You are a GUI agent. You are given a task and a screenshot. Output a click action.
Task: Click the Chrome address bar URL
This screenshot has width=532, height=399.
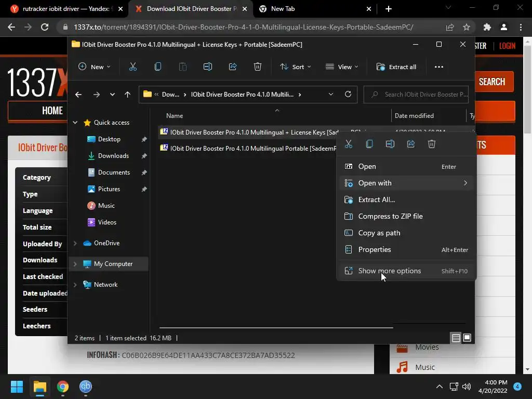click(243, 27)
